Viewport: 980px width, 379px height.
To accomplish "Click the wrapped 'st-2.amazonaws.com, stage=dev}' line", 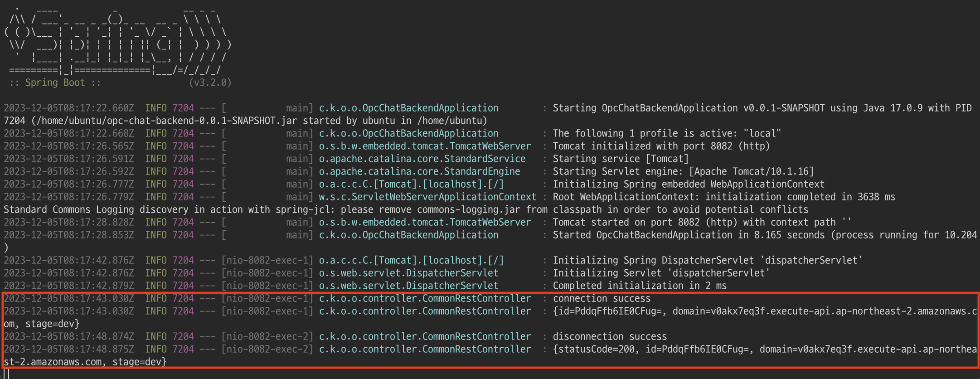I will (85, 362).
